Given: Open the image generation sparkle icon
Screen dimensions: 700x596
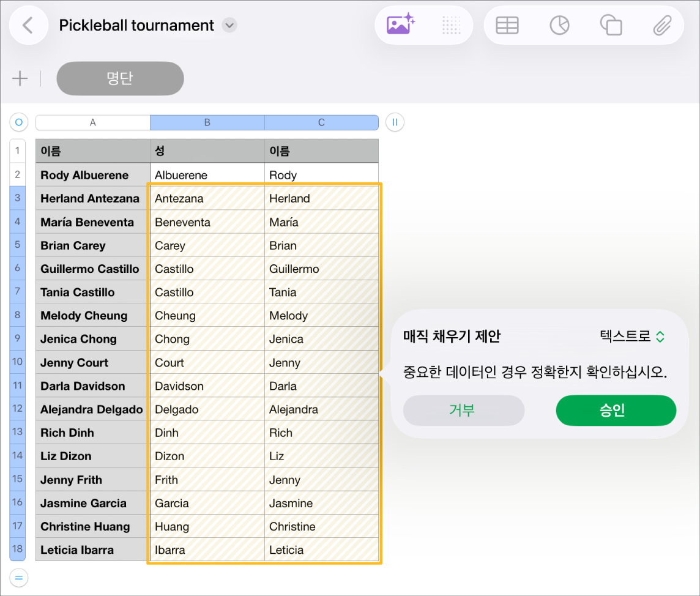Looking at the screenshot, I should tap(400, 25).
